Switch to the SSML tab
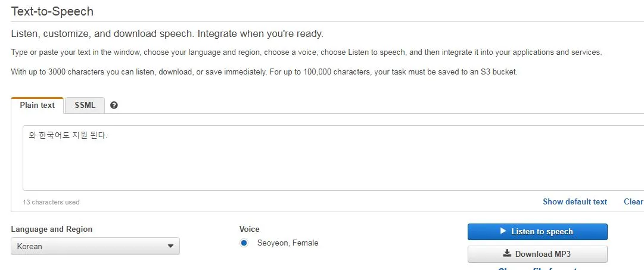This screenshot has width=644, height=270. [85, 105]
